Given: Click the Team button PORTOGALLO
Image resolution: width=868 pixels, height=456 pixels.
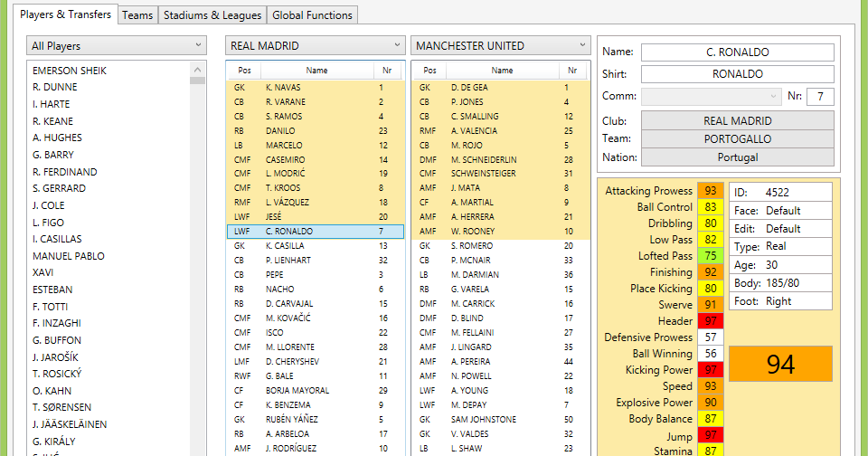Looking at the screenshot, I should (x=738, y=138).
